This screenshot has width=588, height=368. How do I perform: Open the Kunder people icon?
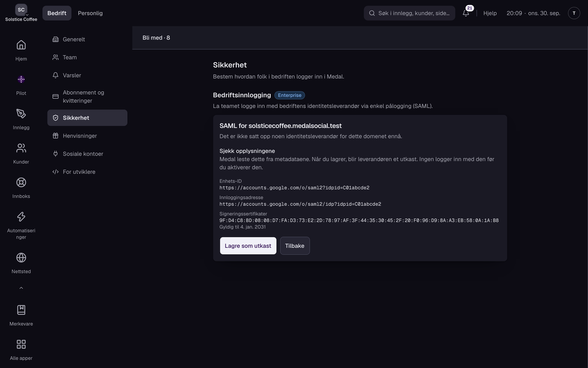(x=21, y=148)
